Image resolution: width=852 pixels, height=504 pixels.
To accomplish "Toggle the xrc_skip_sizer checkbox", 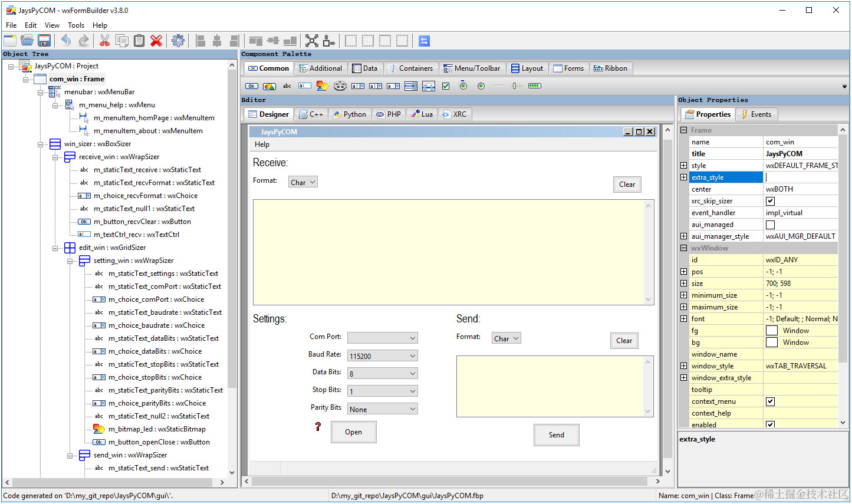I will (770, 201).
